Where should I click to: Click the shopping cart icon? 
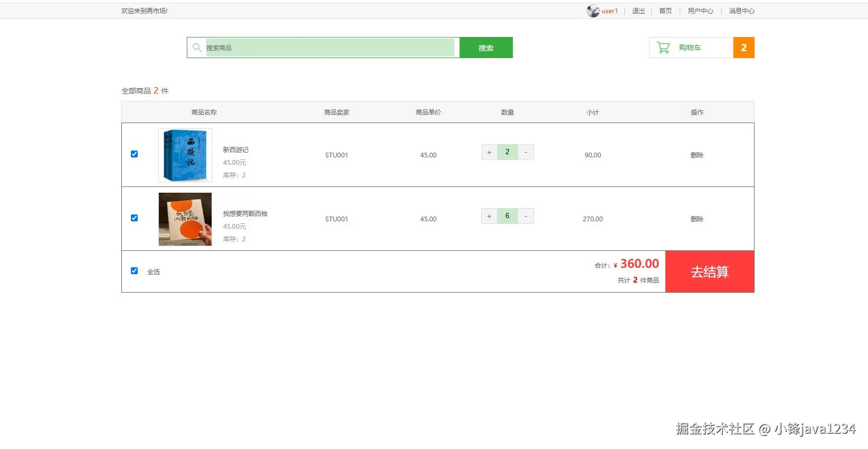pyautogui.click(x=663, y=48)
